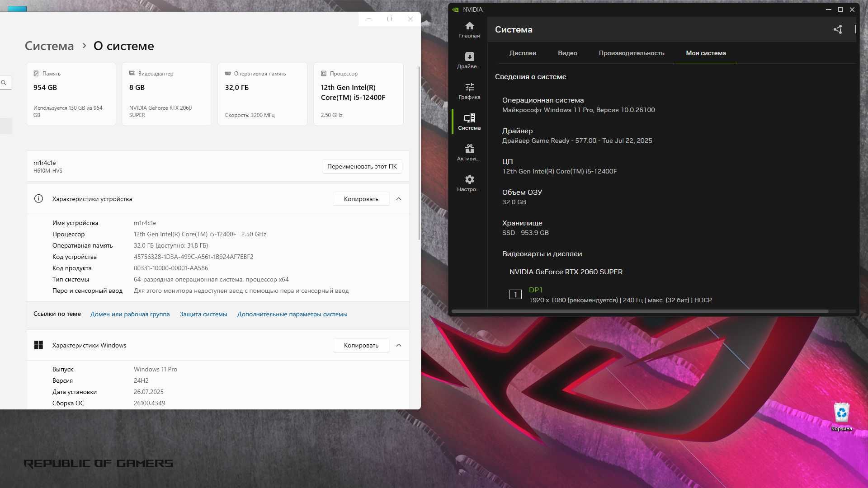Open the Активировать gift icon in NVIDIA sidebar
The height and width of the screenshot is (488, 868).
click(x=469, y=153)
